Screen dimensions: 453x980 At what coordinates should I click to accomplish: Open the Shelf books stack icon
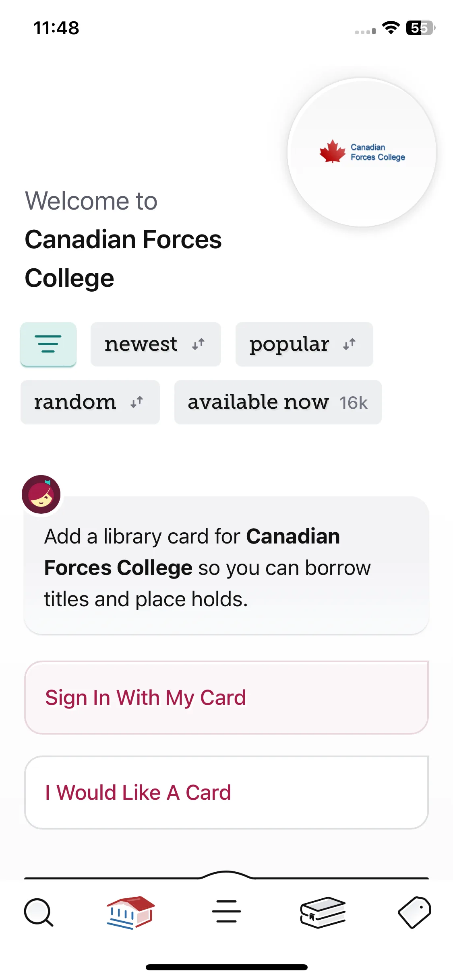[x=323, y=912]
